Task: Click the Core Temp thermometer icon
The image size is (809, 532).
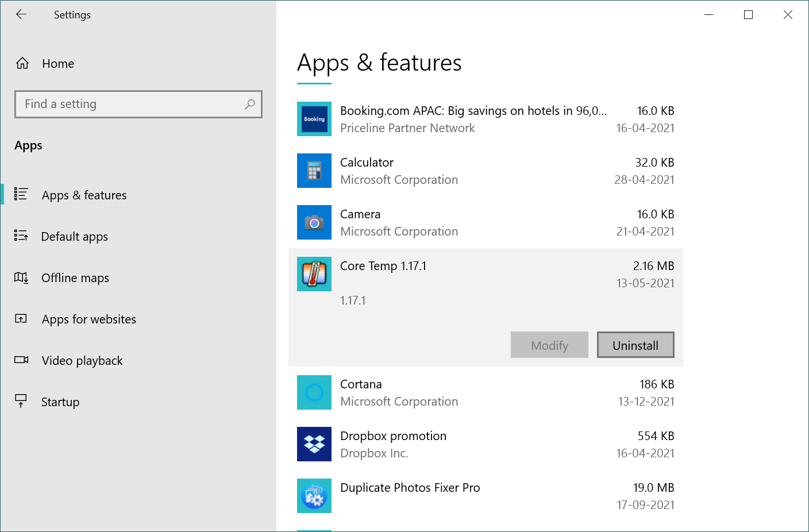Action: pyautogui.click(x=314, y=274)
